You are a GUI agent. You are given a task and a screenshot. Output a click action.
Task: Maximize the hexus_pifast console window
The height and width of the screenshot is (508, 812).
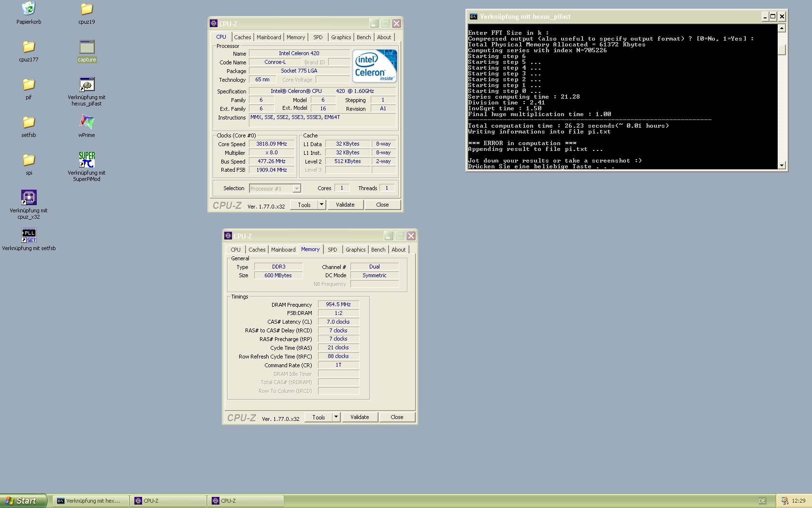pyautogui.click(x=773, y=16)
